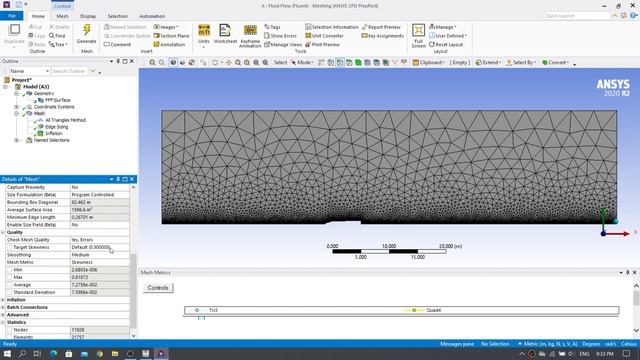Open the Extend dropdown
640x360 pixels.
(489, 62)
